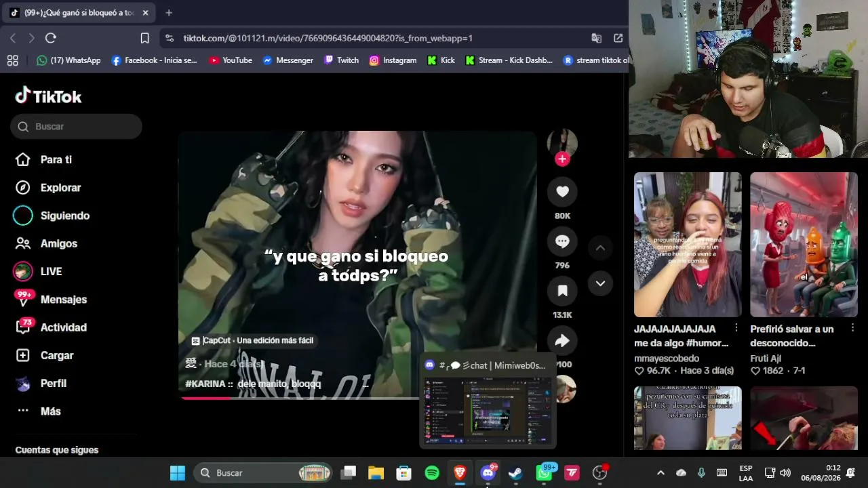Open Discord from the taskbar
Image resolution: width=868 pixels, height=488 pixels.
tap(488, 473)
